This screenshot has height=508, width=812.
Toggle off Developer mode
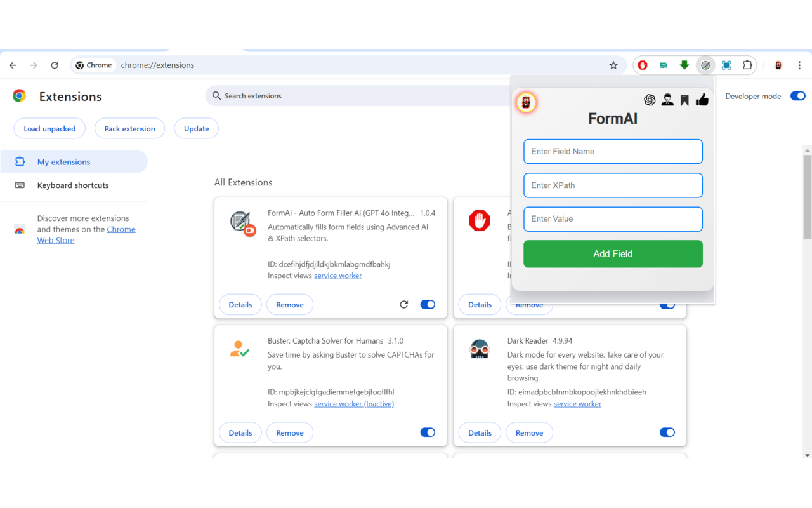point(797,96)
